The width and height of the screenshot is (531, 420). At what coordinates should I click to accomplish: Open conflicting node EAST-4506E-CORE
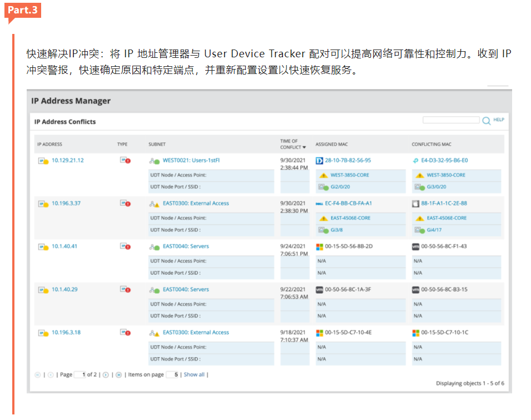(446, 218)
